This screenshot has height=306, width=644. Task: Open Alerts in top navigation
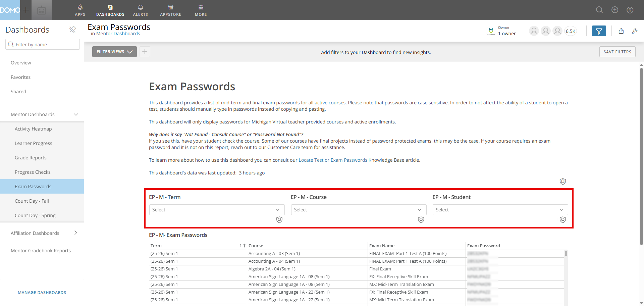click(x=141, y=10)
